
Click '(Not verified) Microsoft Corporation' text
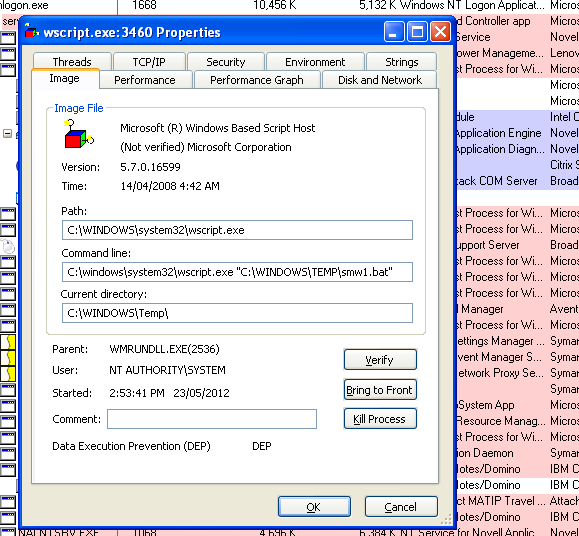click(206, 147)
